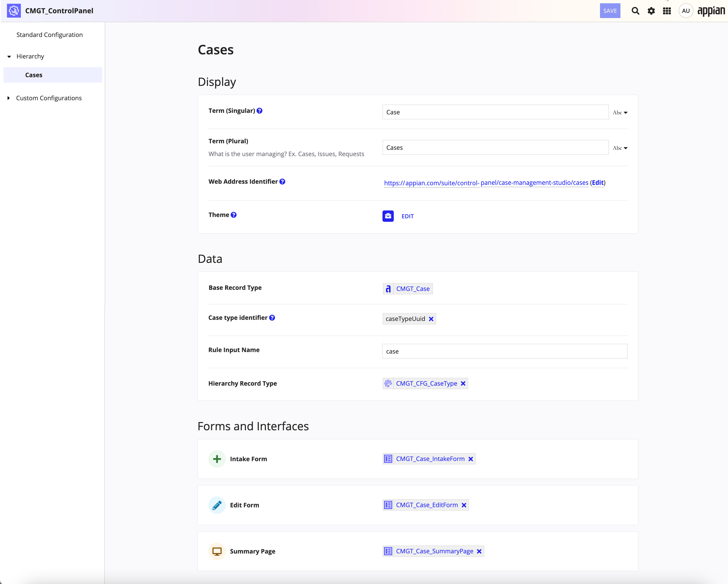The width and height of the screenshot is (728, 584).
Task: Click the CMGT_CFG_CaseType gear icon
Action: [x=388, y=384]
